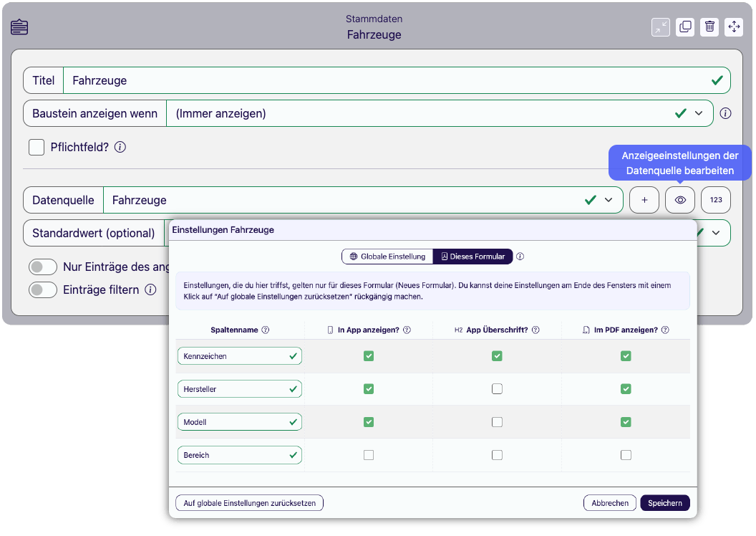Tick the Pflichtfeld checkbox
756x536 pixels.
(x=37, y=147)
